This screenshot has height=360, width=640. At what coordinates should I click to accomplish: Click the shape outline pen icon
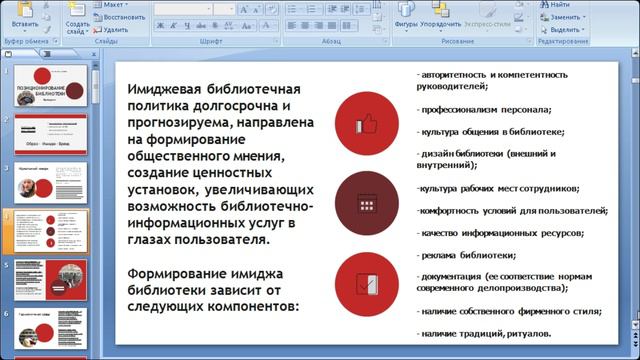tap(520, 17)
